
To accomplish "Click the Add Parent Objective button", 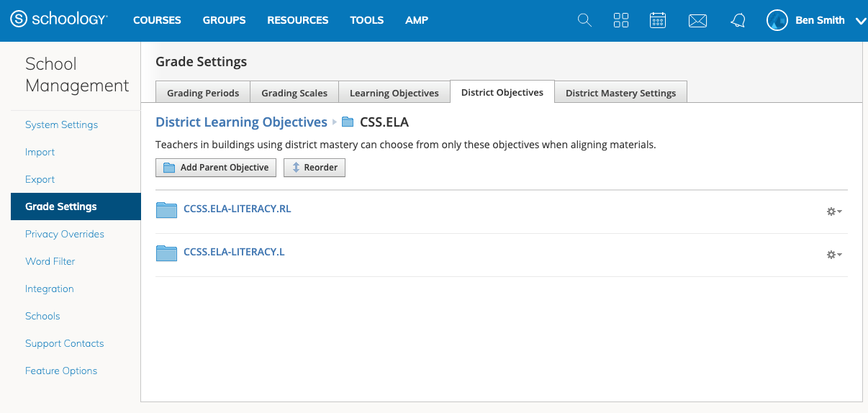I will (x=216, y=168).
